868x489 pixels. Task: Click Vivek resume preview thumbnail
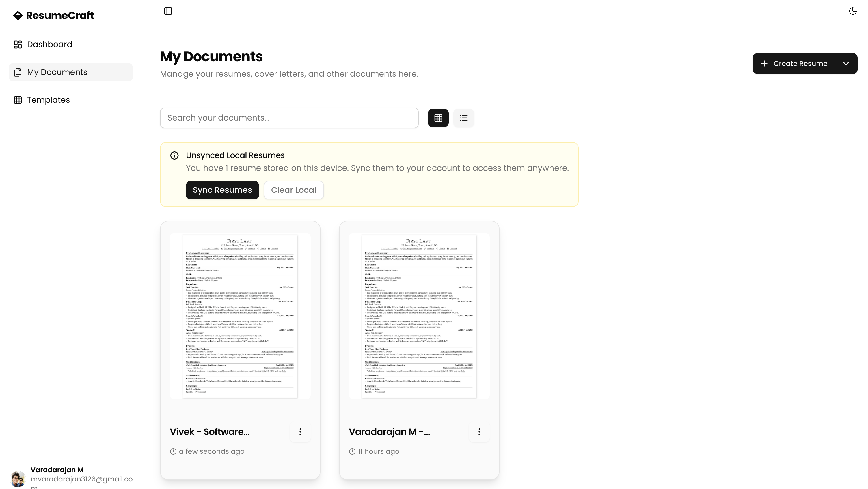click(x=240, y=316)
